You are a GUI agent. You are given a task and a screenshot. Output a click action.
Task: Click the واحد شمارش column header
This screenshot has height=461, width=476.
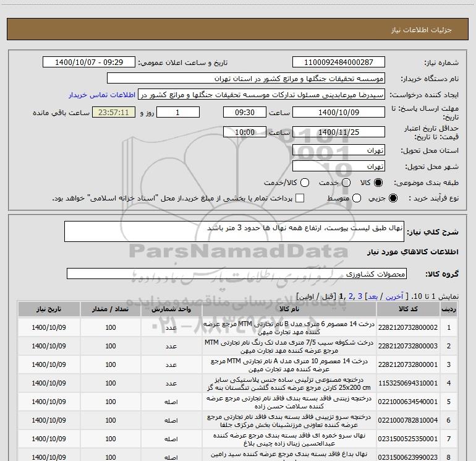click(171, 309)
